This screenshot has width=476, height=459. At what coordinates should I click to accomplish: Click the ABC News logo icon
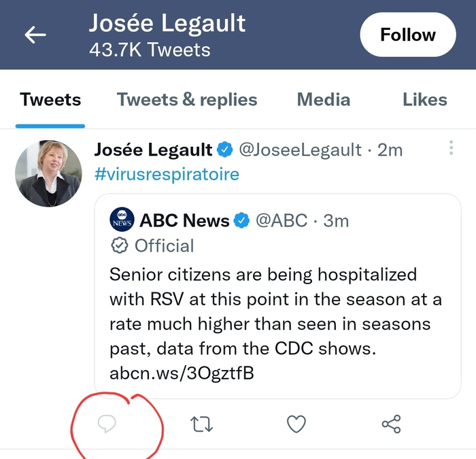coord(122,220)
